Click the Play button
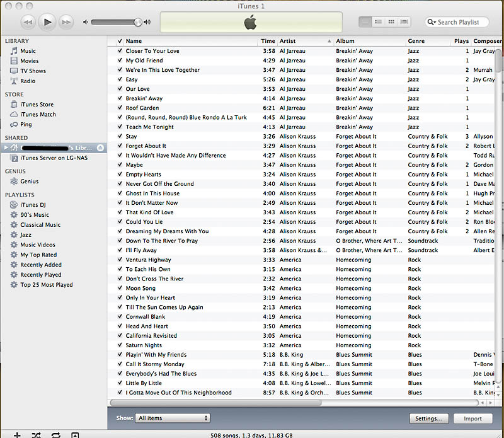 pyautogui.click(x=47, y=22)
